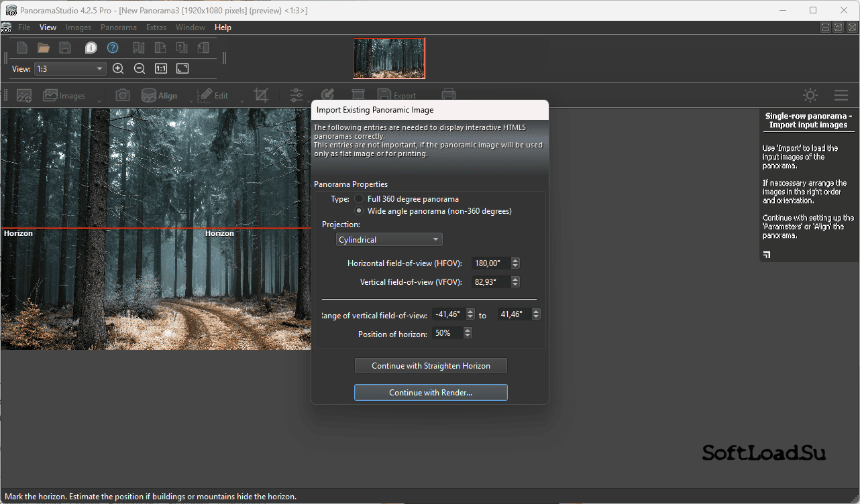Open the hamburger menu icon at right
The width and height of the screenshot is (860, 504).
pyautogui.click(x=841, y=95)
